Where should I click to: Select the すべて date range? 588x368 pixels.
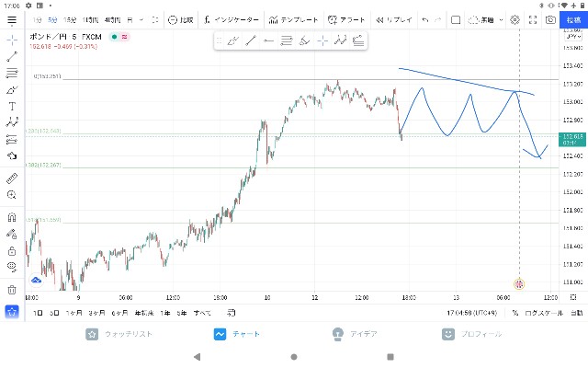tap(202, 313)
